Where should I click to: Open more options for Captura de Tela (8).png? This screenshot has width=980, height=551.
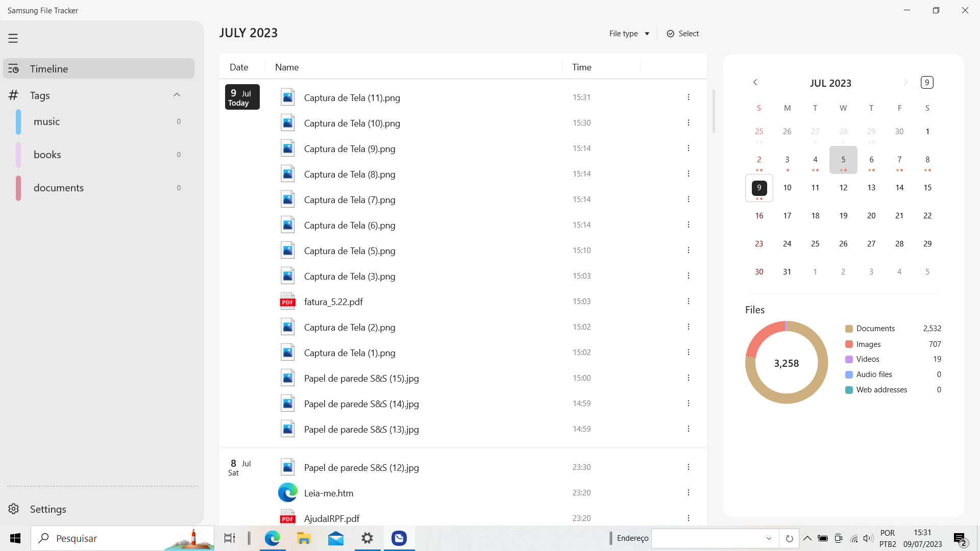[x=688, y=173]
